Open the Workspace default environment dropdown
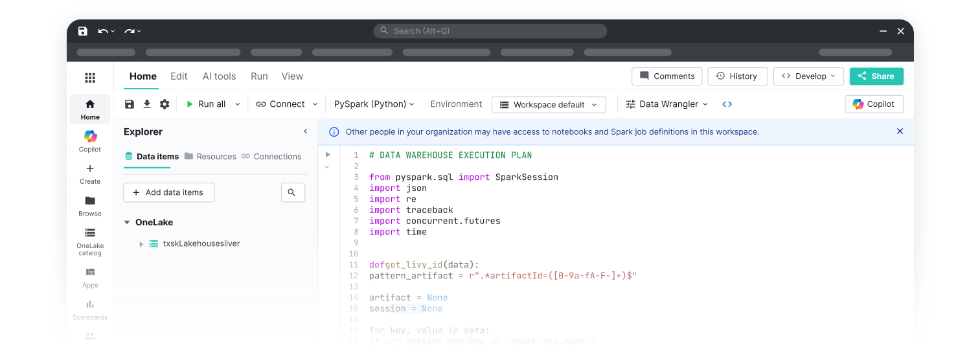This screenshot has height=349, width=980. pos(549,105)
